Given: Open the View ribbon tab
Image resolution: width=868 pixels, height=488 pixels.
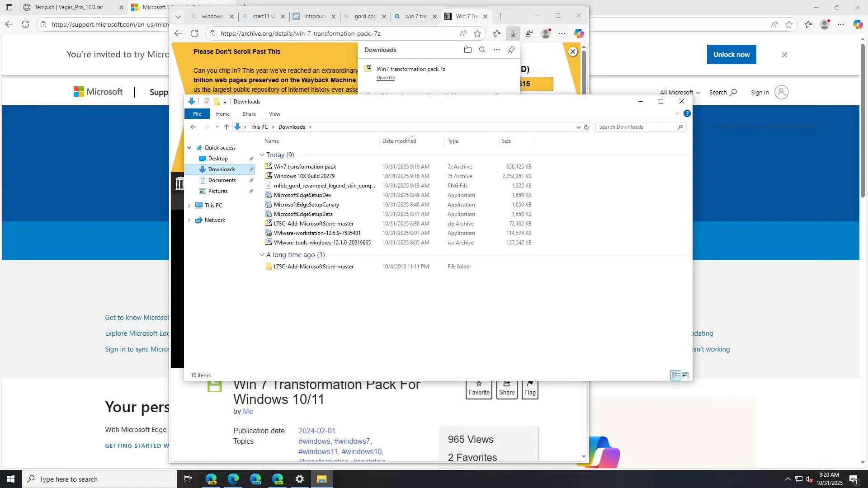Looking at the screenshot, I should 274,114.
